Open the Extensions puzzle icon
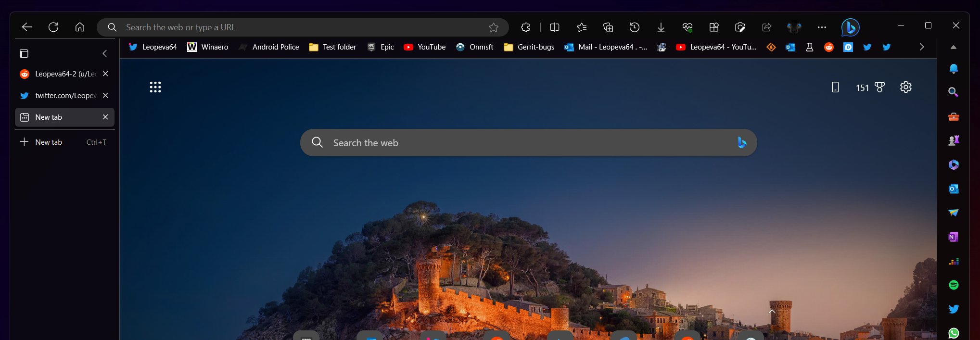This screenshot has height=340, width=980. point(525,27)
